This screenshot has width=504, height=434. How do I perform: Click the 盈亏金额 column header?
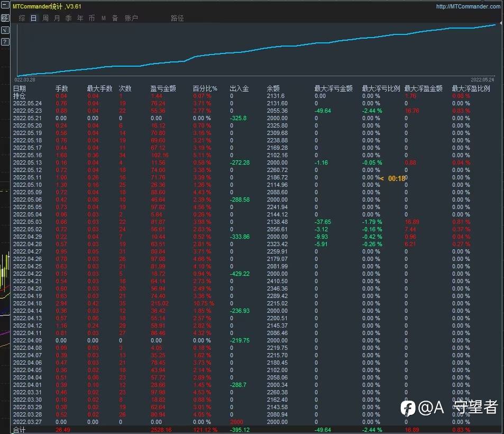coord(163,88)
